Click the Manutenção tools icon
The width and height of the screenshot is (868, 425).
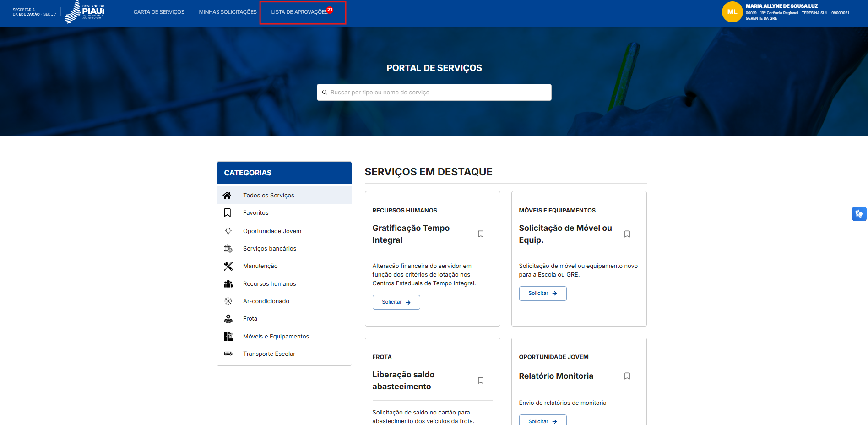228,266
